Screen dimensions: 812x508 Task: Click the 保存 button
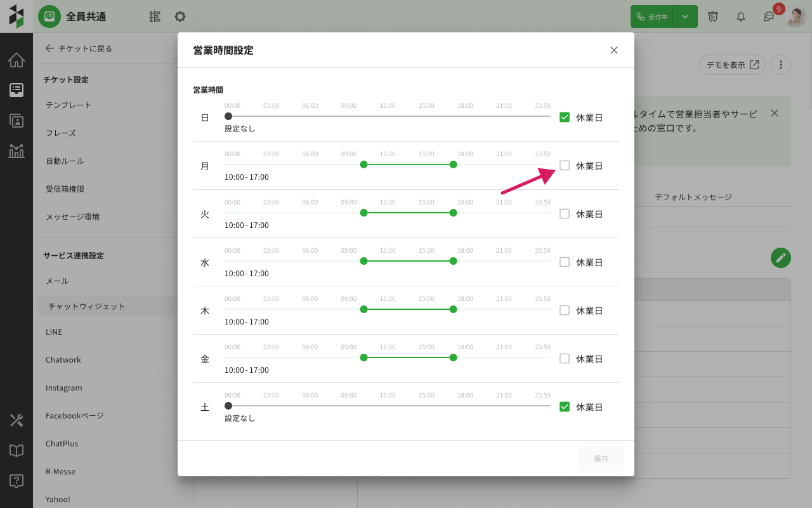[x=601, y=458]
